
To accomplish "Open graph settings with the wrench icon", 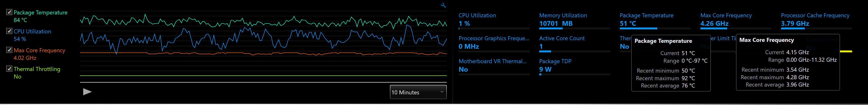I will coord(443,5).
